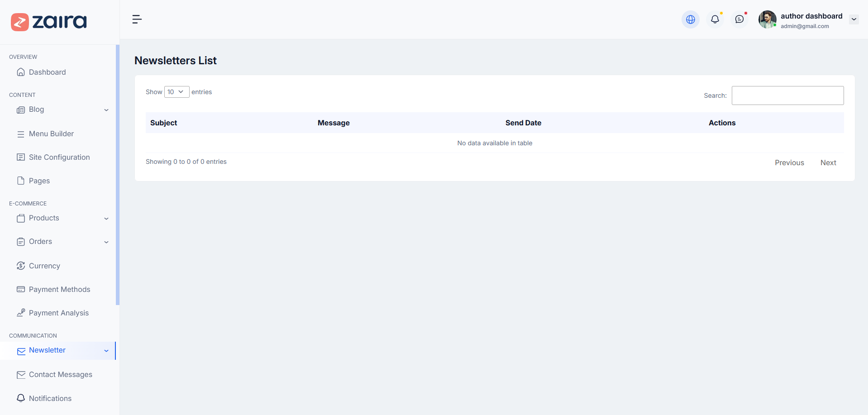Go to Payment Methods page
868x415 pixels.
(59, 289)
